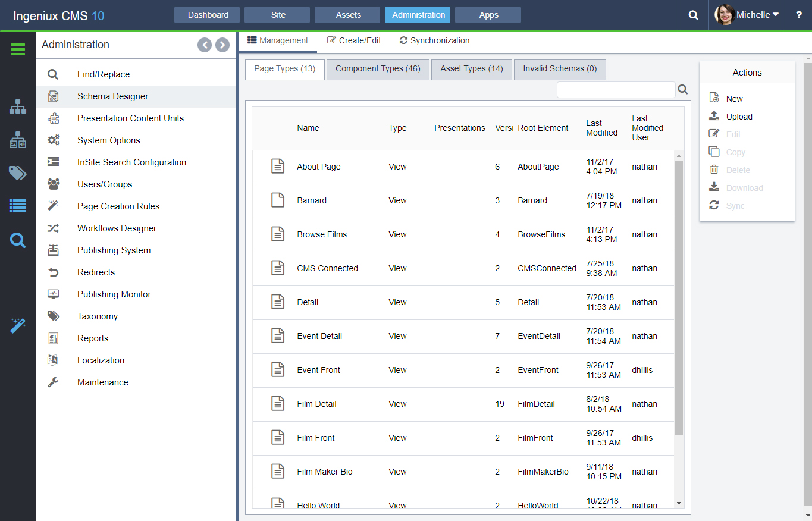Click the help question mark icon

(798, 15)
